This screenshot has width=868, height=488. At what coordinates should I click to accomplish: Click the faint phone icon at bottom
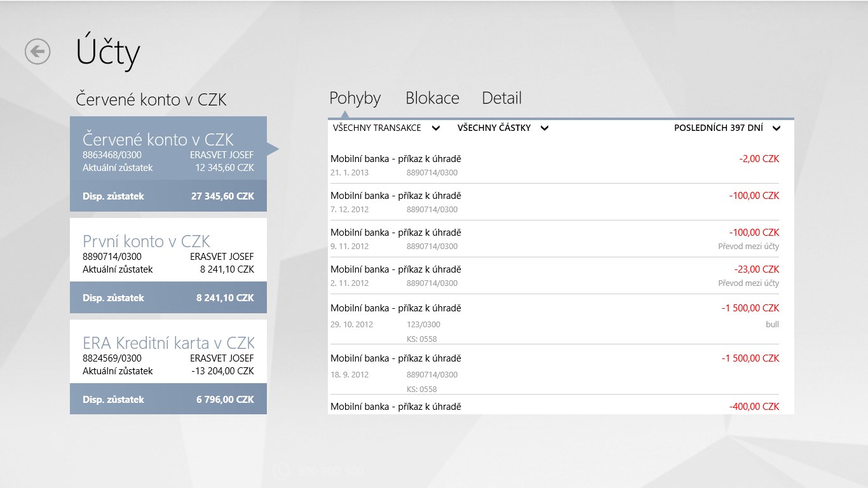click(281, 471)
